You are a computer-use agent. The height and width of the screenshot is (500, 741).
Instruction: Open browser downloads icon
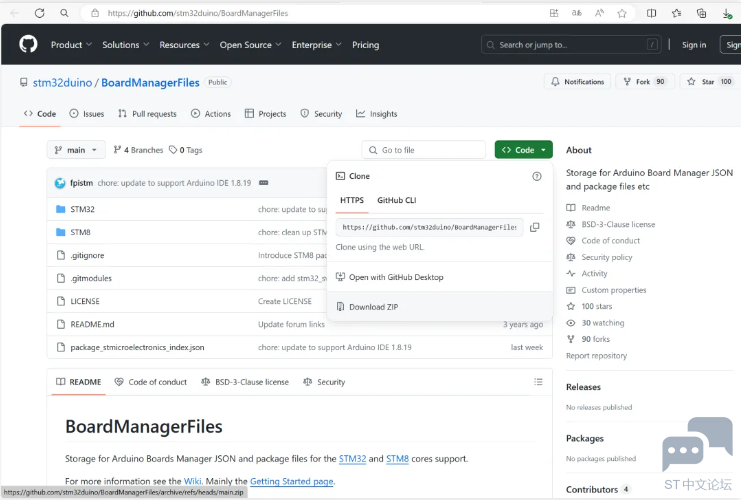(x=727, y=14)
